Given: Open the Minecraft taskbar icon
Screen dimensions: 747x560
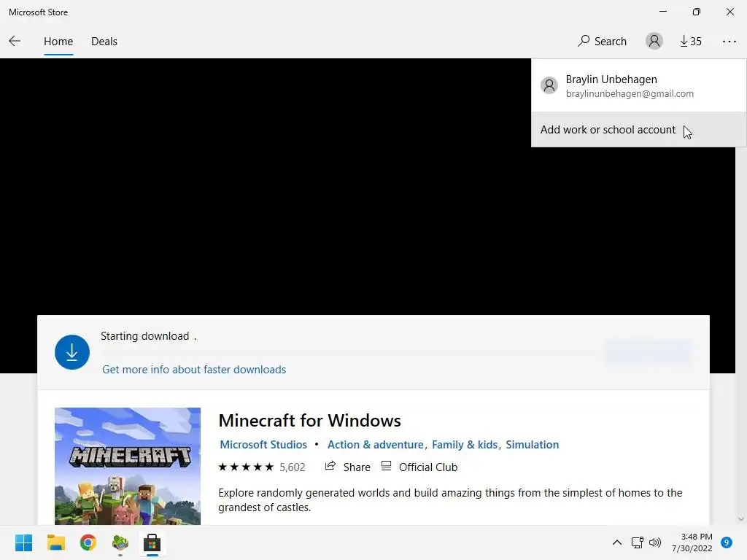Looking at the screenshot, I should (x=120, y=542).
